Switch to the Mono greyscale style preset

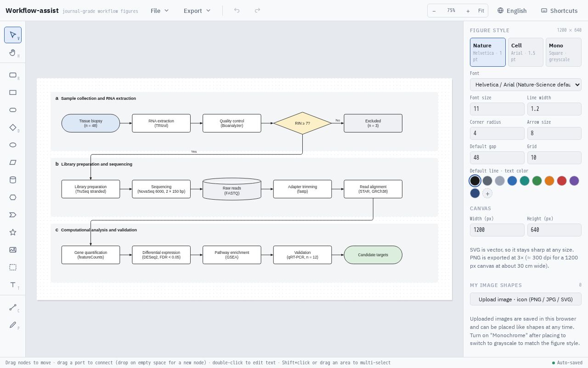coord(564,52)
